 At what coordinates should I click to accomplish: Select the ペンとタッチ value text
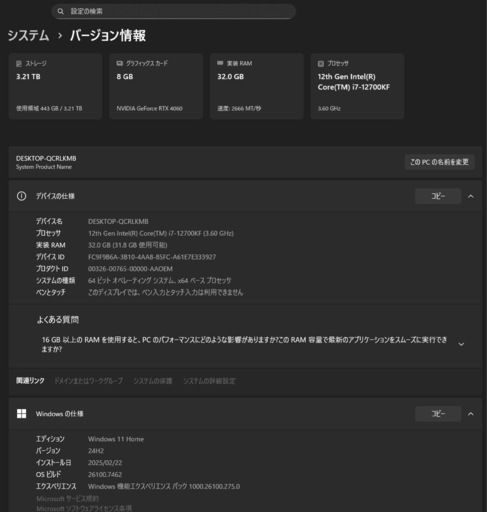pos(166,292)
